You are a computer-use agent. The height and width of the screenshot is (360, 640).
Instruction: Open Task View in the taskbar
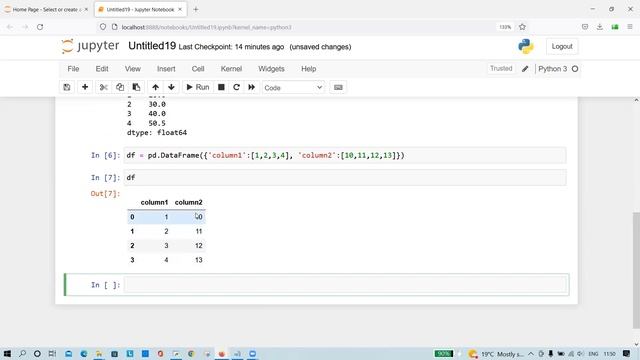(x=52, y=353)
